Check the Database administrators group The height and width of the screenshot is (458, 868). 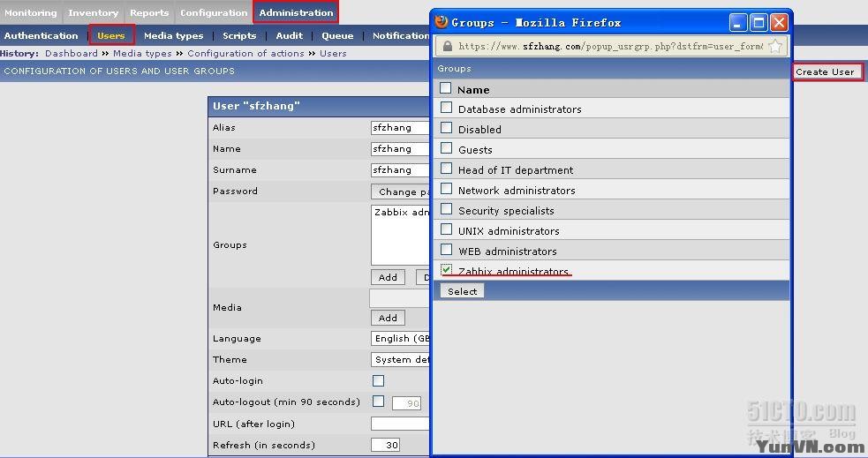[x=446, y=108]
